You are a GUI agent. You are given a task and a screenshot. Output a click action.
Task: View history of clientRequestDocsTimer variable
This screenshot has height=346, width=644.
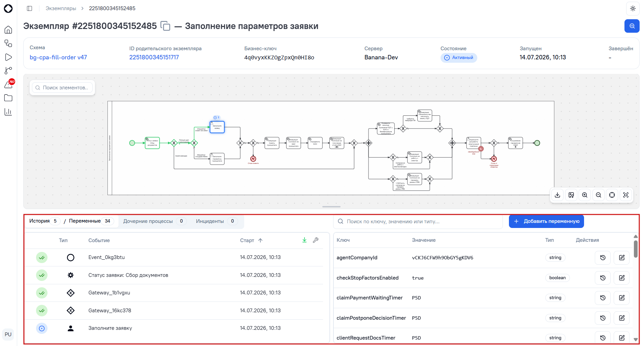point(603,338)
